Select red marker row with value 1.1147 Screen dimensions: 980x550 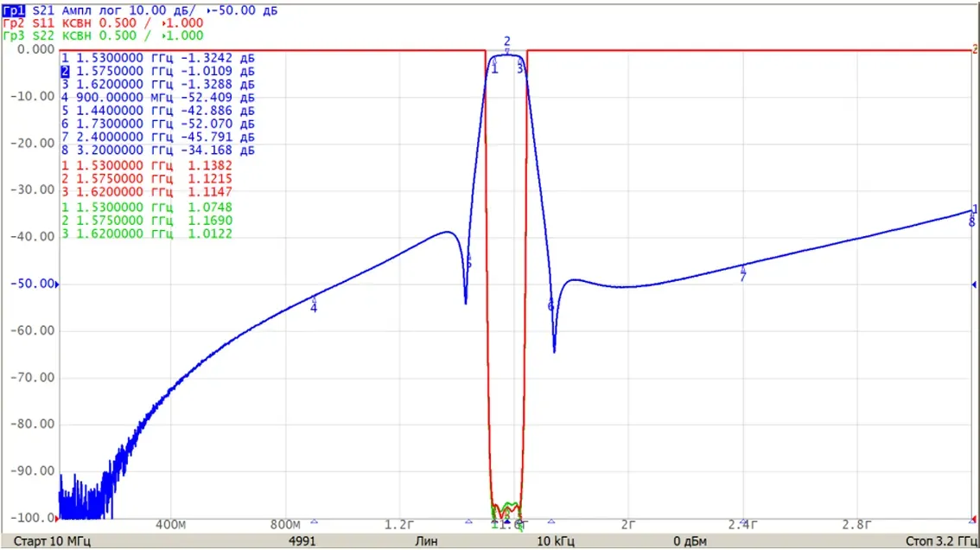[147, 192]
